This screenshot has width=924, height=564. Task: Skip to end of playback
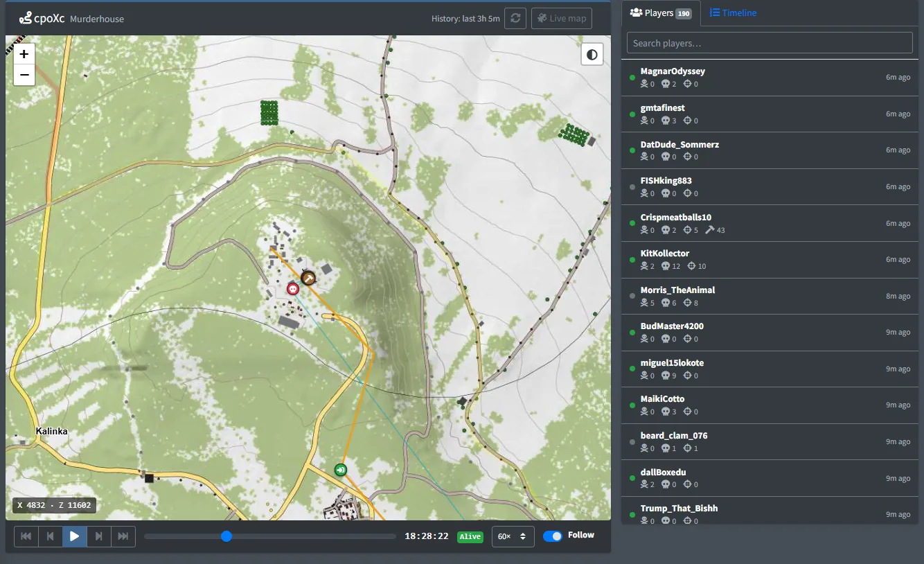tap(123, 536)
